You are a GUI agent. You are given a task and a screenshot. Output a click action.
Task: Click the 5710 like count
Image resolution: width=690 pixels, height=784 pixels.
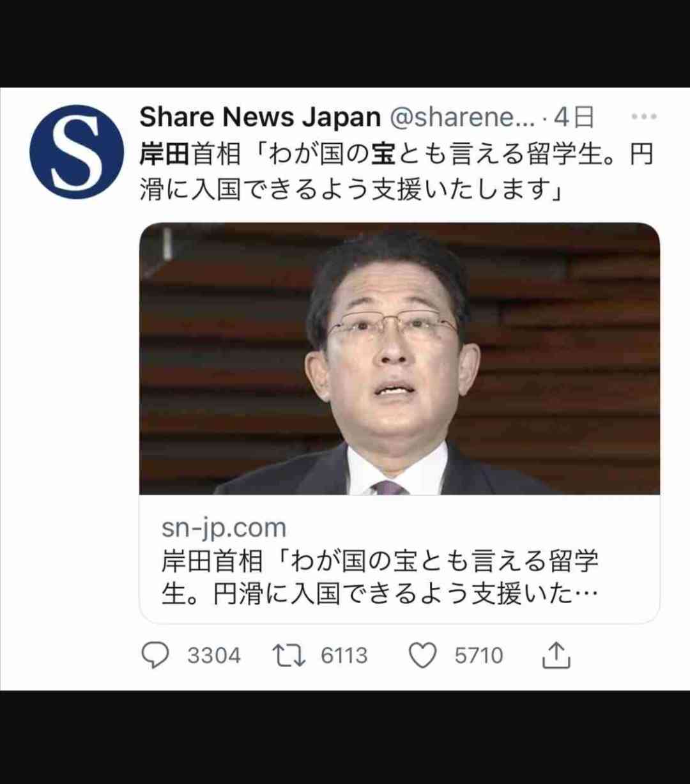click(479, 656)
